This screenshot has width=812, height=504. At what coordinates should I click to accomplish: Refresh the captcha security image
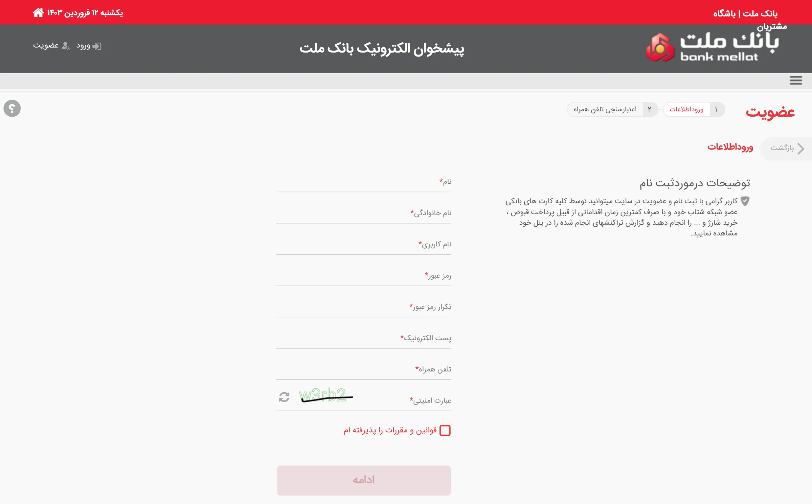pos(284,397)
